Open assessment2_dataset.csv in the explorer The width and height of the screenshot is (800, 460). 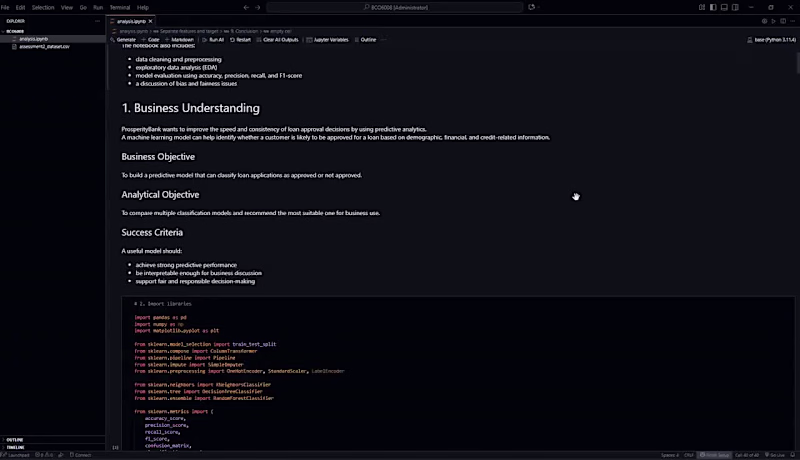point(44,46)
